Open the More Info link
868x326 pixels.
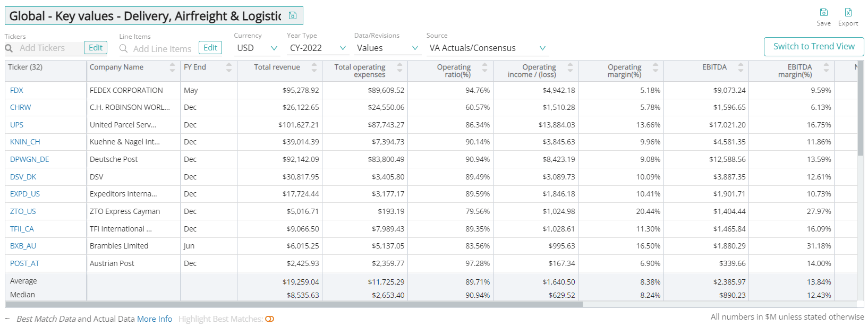point(155,319)
